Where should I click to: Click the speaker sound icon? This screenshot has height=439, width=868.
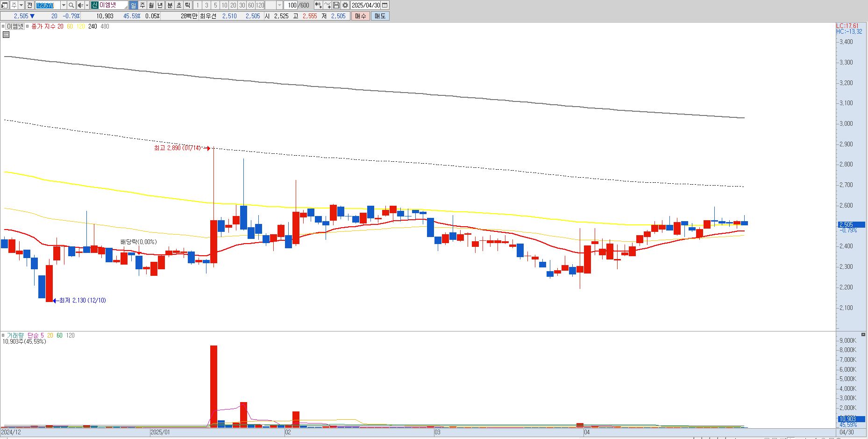coord(80,5)
